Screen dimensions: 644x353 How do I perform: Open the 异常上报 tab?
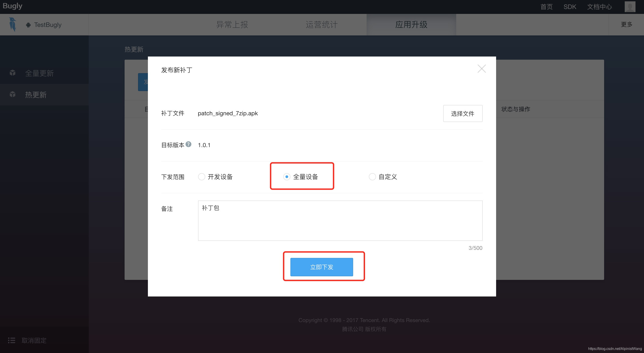tap(232, 24)
